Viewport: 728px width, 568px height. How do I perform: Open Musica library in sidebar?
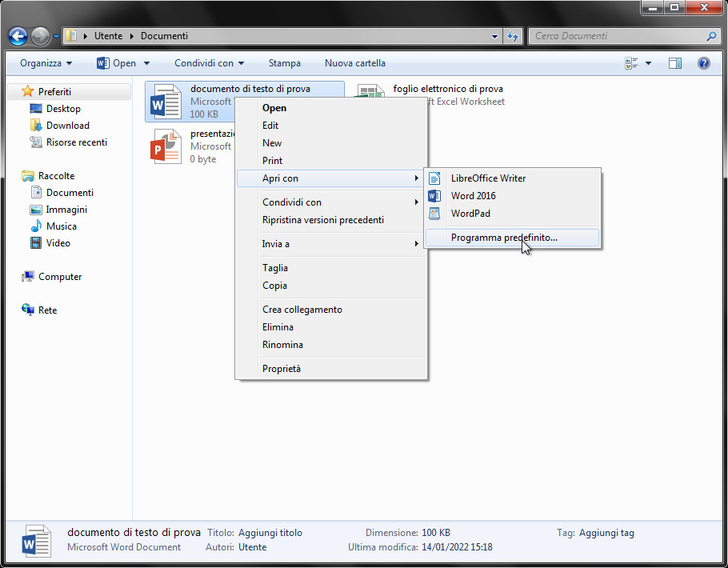(x=61, y=226)
